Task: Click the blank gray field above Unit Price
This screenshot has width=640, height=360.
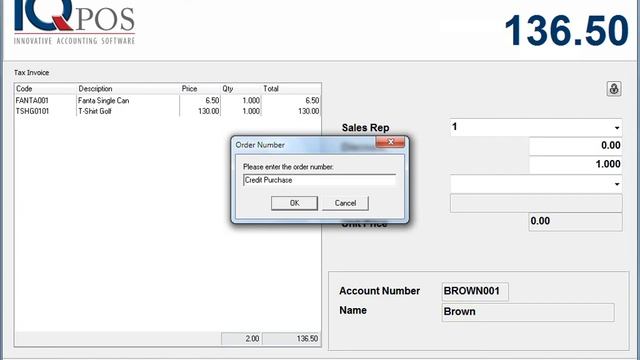Action: click(536, 203)
